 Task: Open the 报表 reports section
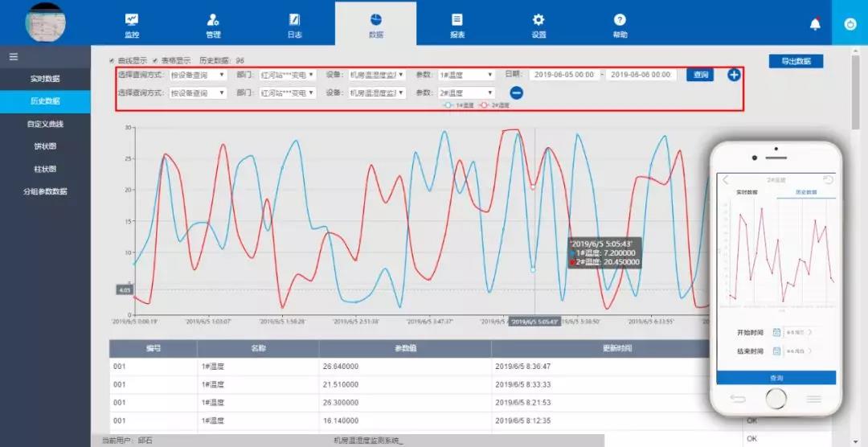pyautogui.click(x=457, y=24)
